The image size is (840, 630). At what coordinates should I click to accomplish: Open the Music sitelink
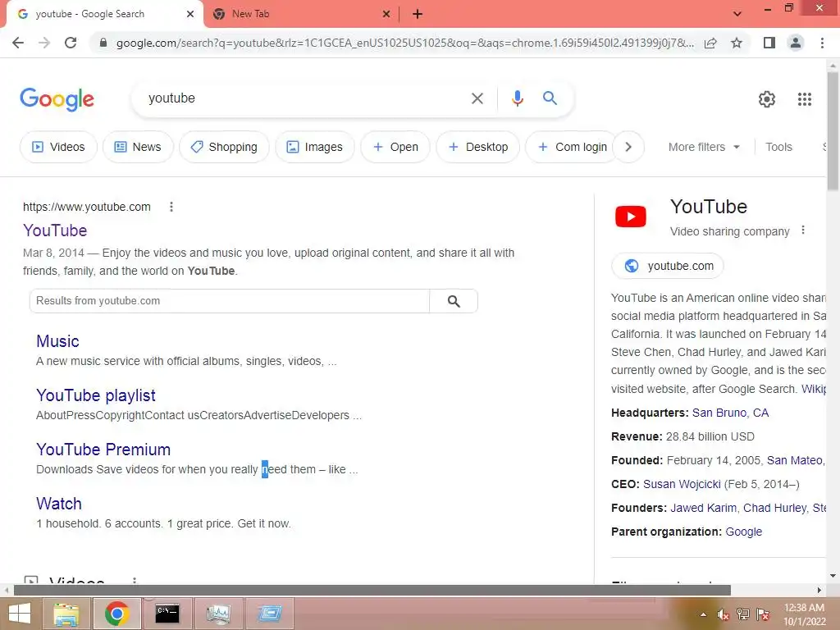coord(57,341)
